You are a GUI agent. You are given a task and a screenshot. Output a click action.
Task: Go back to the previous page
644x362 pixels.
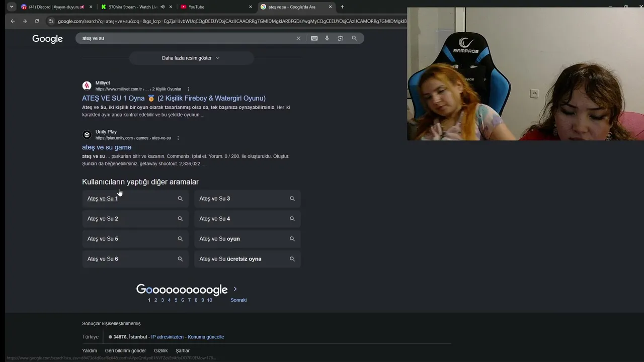[x=13, y=21]
